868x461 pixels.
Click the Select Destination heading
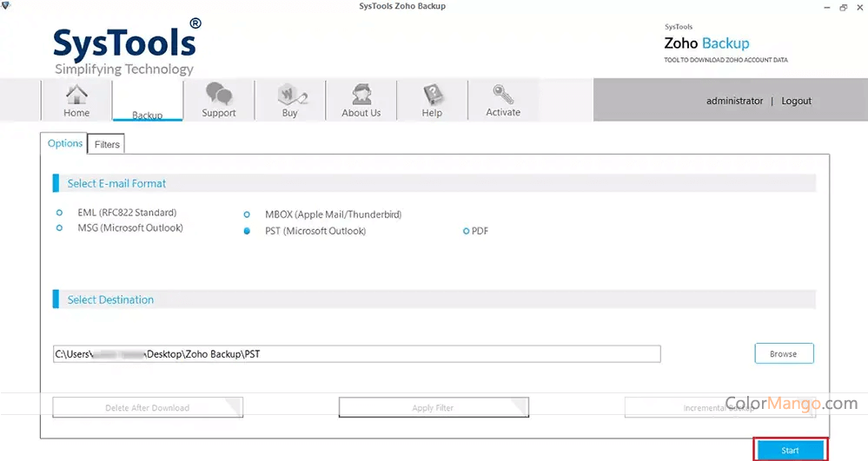[110, 300]
